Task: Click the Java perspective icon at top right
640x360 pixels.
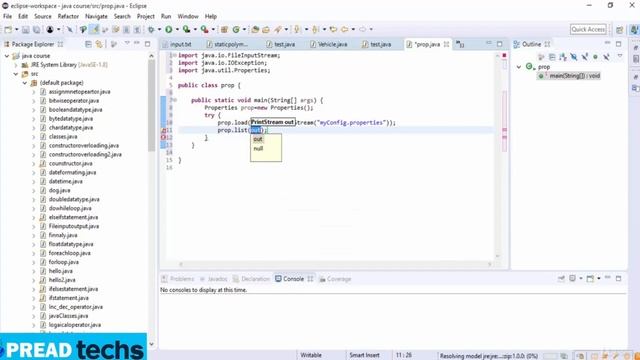Action: click(x=634, y=29)
